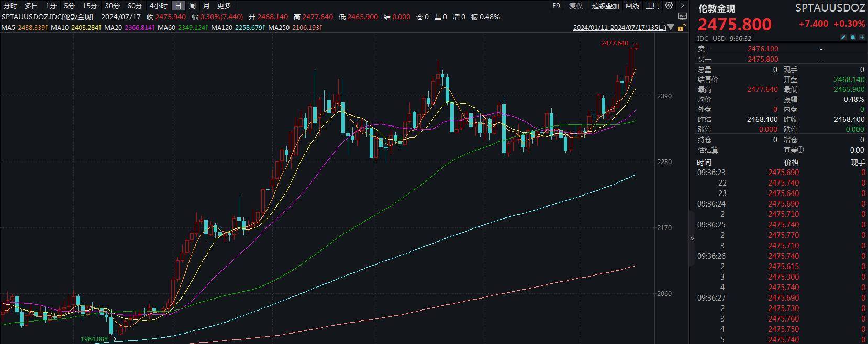
Task: Click the 1984.088 low marker on chart
Action: pos(94,339)
